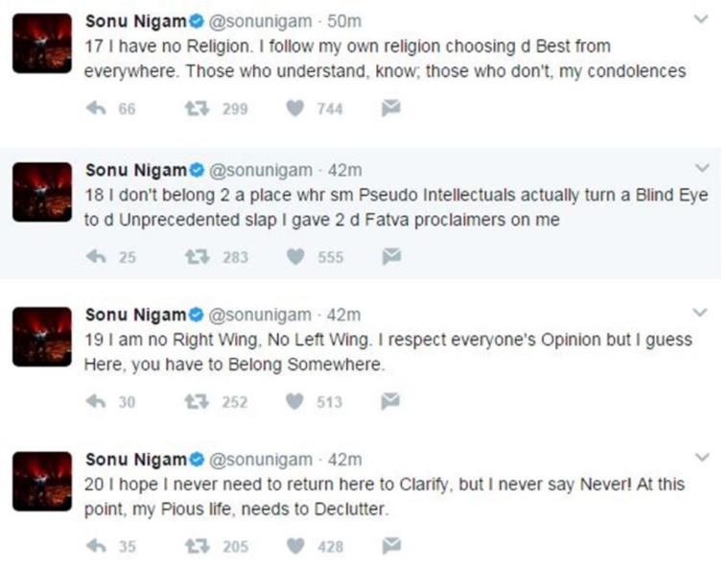The width and height of the screenshot is (728, 567).
Task: Show the dropdown arrow on tweet 20
Action: point(701,458)
